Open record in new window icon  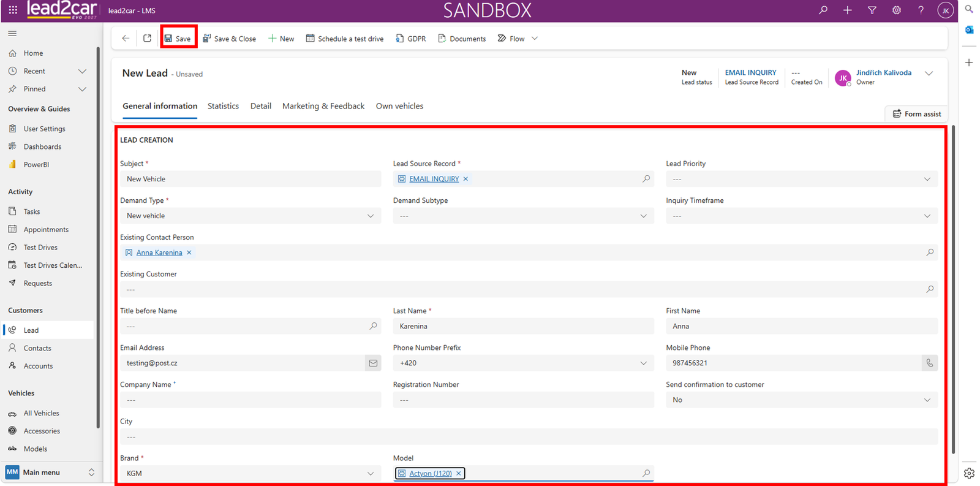[147, 38]
